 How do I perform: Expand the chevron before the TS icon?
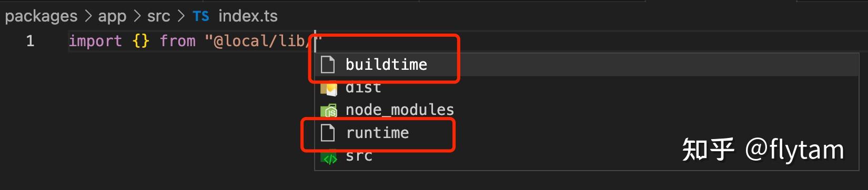pos(181,17)
